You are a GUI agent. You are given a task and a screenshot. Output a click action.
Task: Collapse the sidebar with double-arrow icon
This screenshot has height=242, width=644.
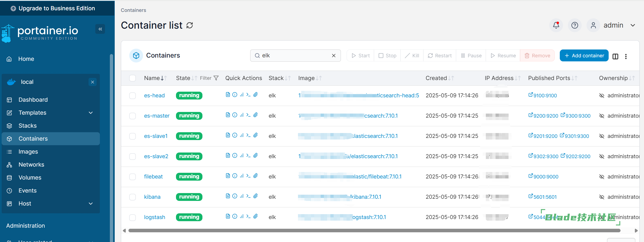pos(100,29)
